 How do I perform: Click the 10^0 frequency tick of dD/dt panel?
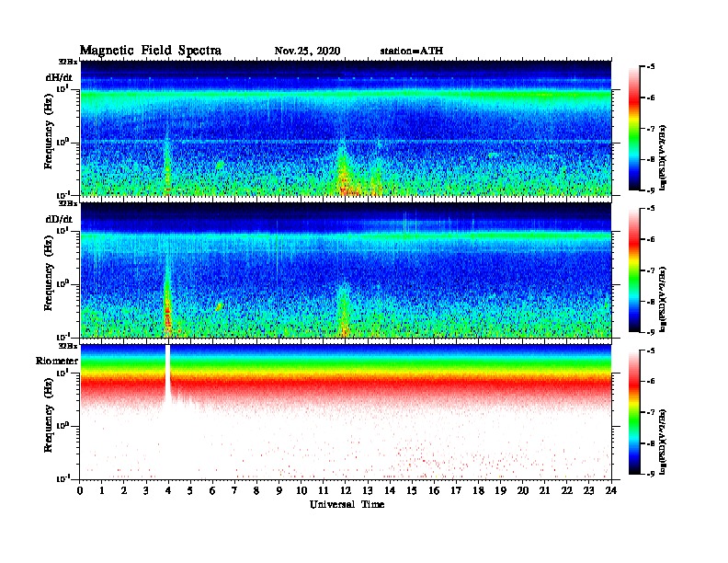pyautogui.click(x=63, y=283)
